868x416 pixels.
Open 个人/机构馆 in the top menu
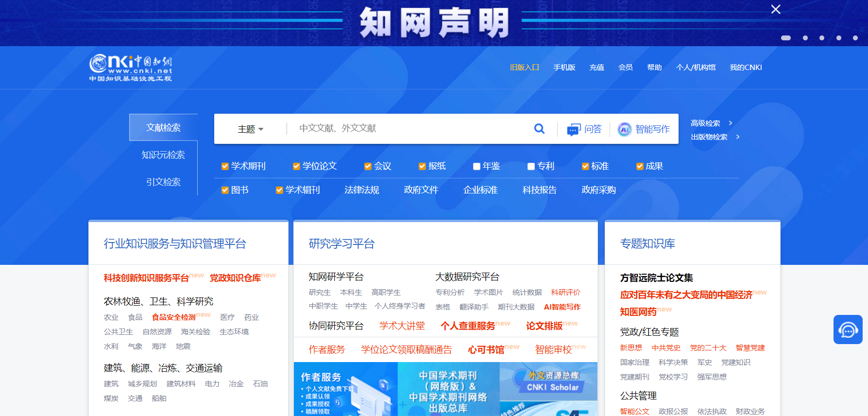[696, 67]
